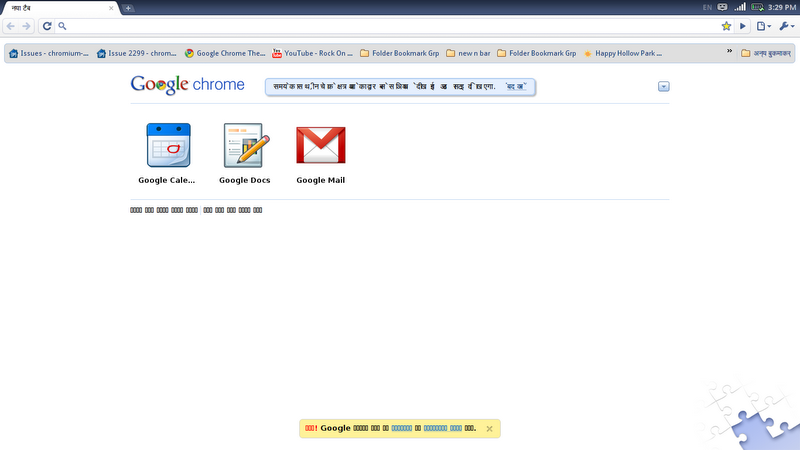
Task: Open the Folder Bookmark Grp folder after new n bar
Action: [537, 53]
